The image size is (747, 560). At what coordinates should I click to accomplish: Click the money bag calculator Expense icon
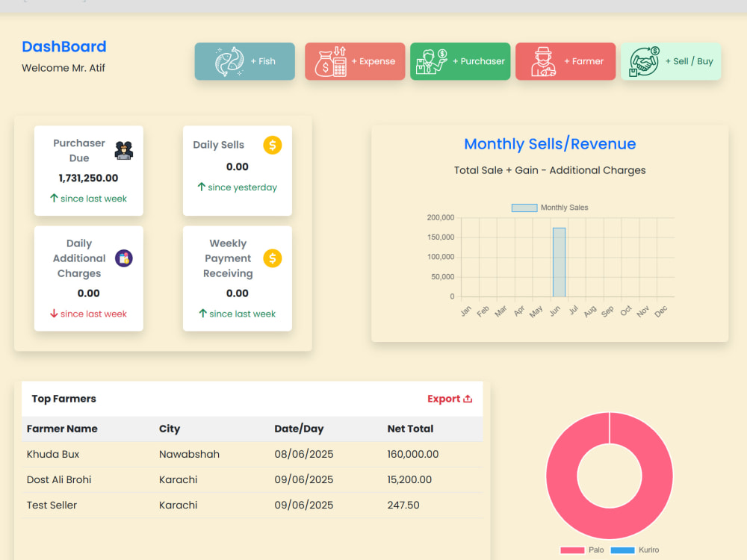[x=331, y=61]
